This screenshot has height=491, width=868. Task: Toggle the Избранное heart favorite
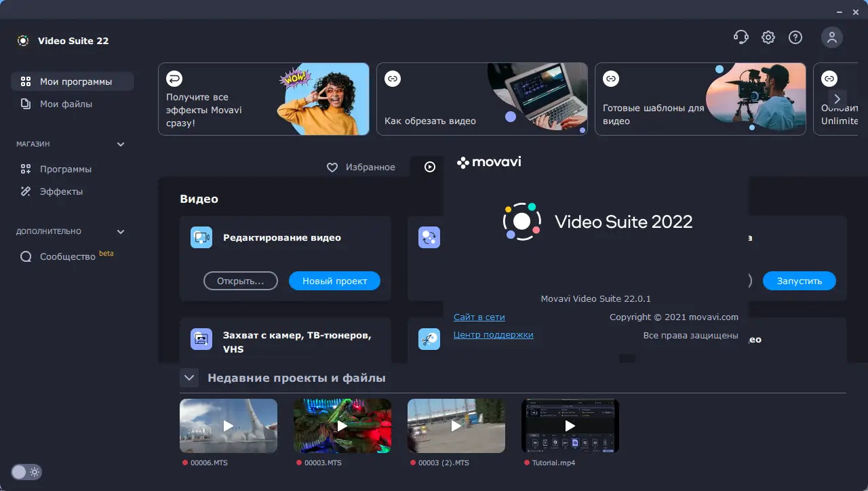tap(332, 167)
